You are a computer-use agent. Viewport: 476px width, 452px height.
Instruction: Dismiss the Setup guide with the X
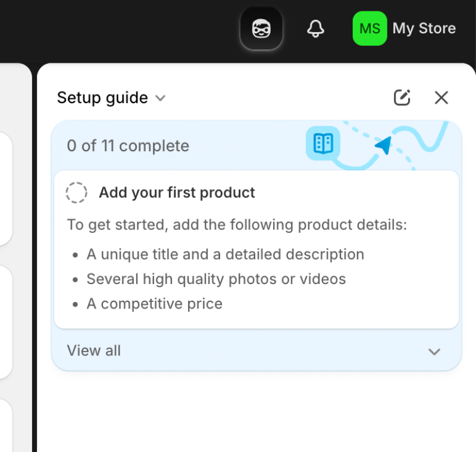pos(441,97)
